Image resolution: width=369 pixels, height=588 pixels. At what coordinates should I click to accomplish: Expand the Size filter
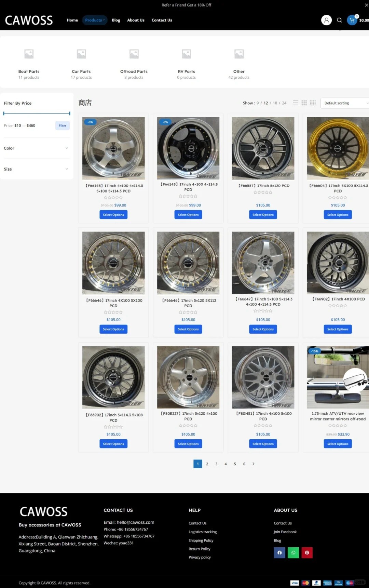(36, 169)
